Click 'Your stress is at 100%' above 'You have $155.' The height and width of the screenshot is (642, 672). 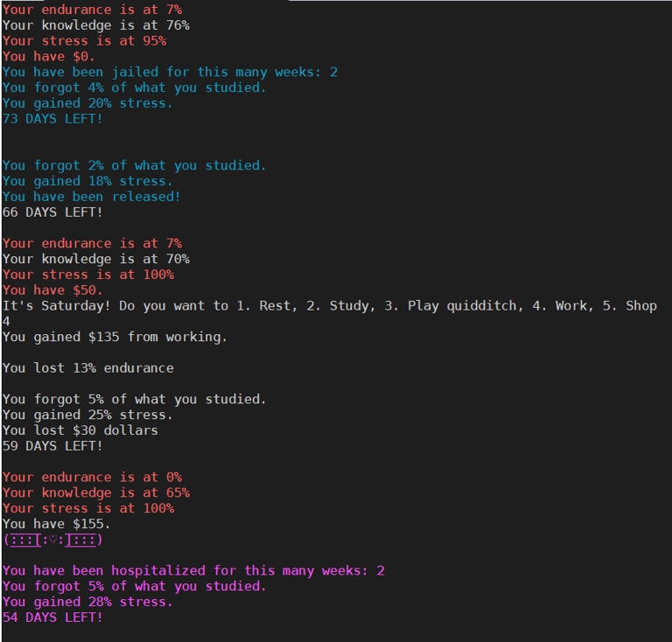88,509
